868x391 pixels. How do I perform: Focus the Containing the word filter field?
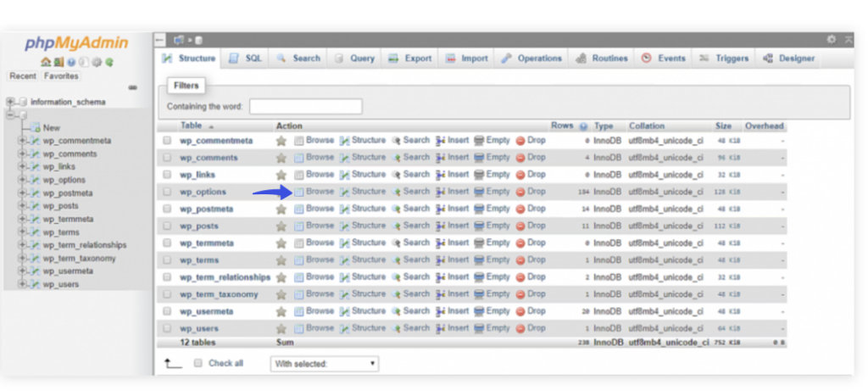pyautogui.click(x=305, y=106)
